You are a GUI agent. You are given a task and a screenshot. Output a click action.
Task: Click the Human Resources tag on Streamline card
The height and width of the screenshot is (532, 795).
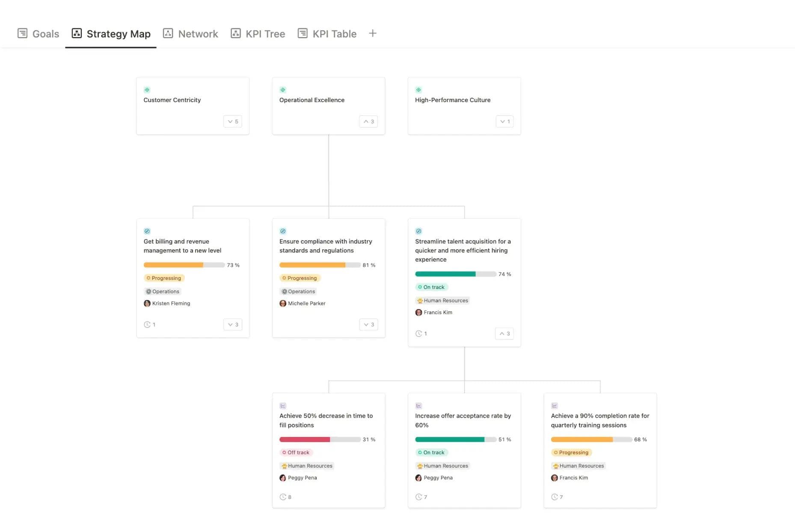(442, 300)
